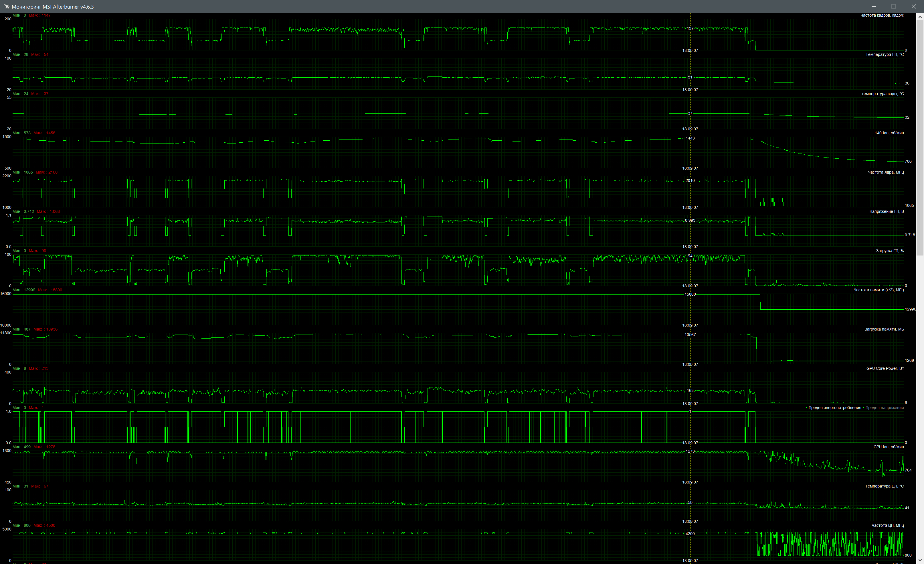The image size is (924, 564).
Task: Click the "Частота ЦП, МГц" graph label
Action: coord(887,525)
